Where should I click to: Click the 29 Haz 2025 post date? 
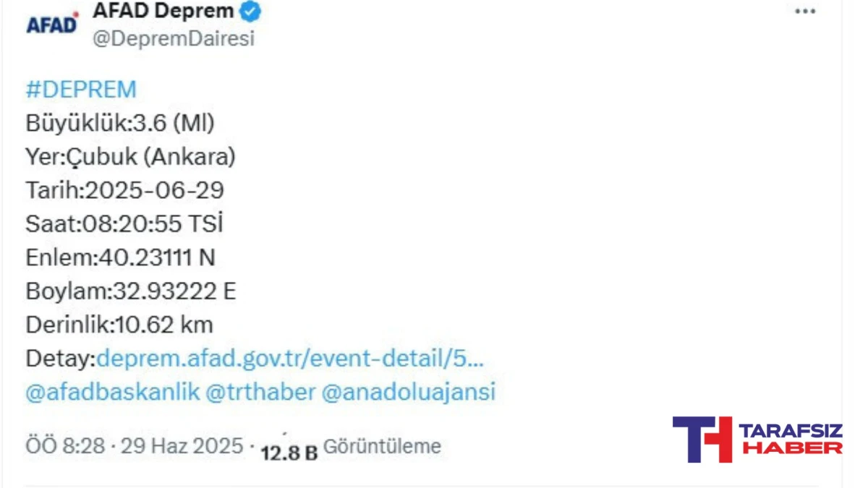pos(182,446)
